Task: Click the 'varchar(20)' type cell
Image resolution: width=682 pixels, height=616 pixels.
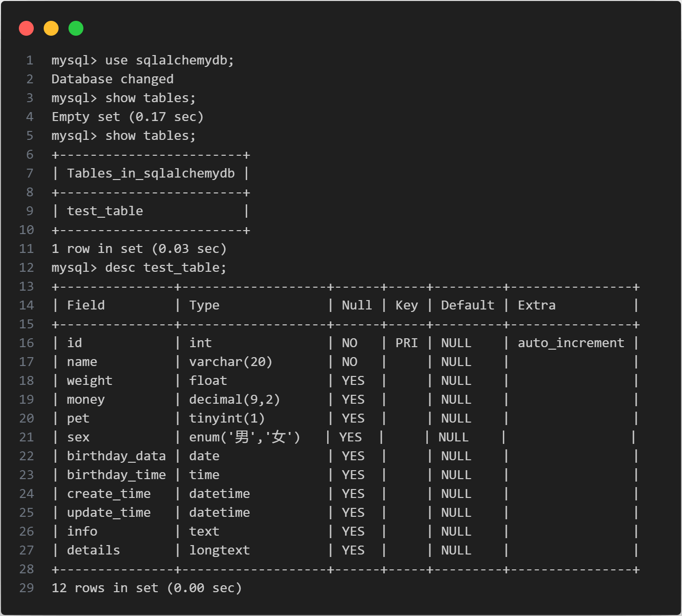Action: pos(231,362)
